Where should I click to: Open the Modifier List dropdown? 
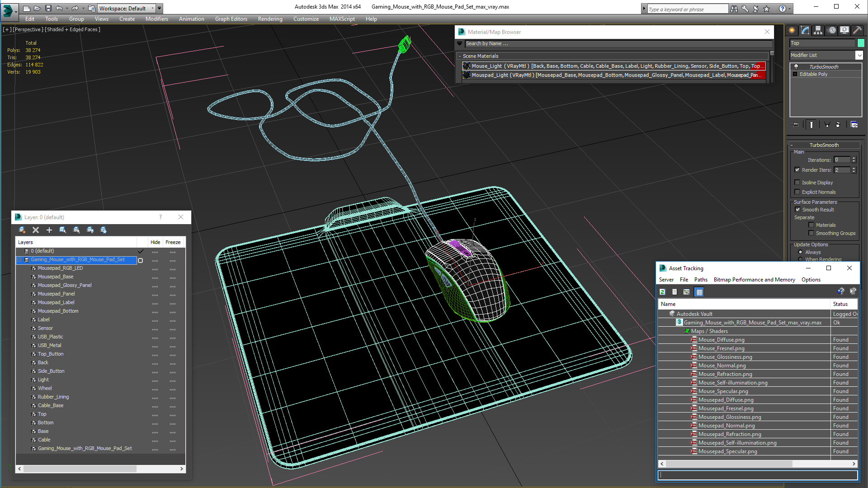(x=859, y=55)
